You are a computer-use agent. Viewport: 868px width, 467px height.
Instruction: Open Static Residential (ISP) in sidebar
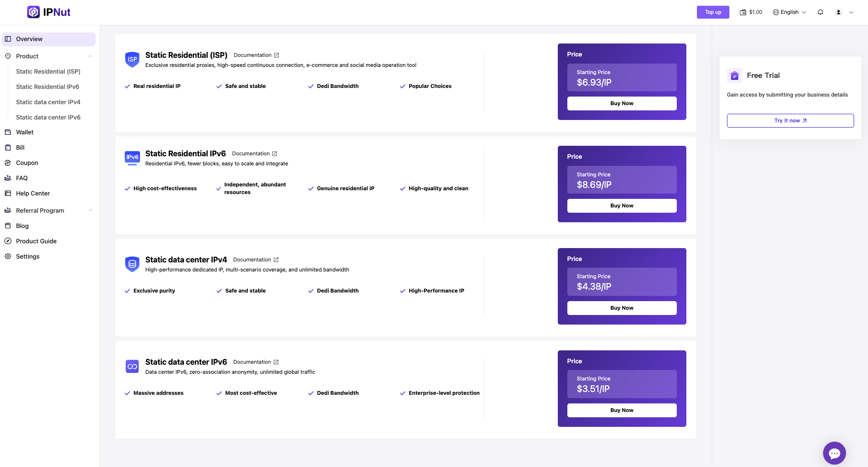click(x=48, y=72)
